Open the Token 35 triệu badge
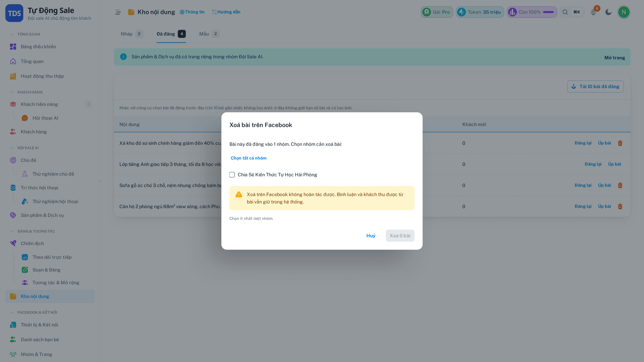Screen dimensions: 644x362 pos(480,12)
